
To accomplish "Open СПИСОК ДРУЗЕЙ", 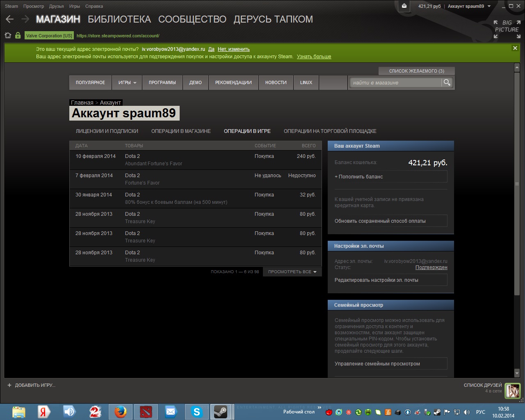I will [483, 385].
